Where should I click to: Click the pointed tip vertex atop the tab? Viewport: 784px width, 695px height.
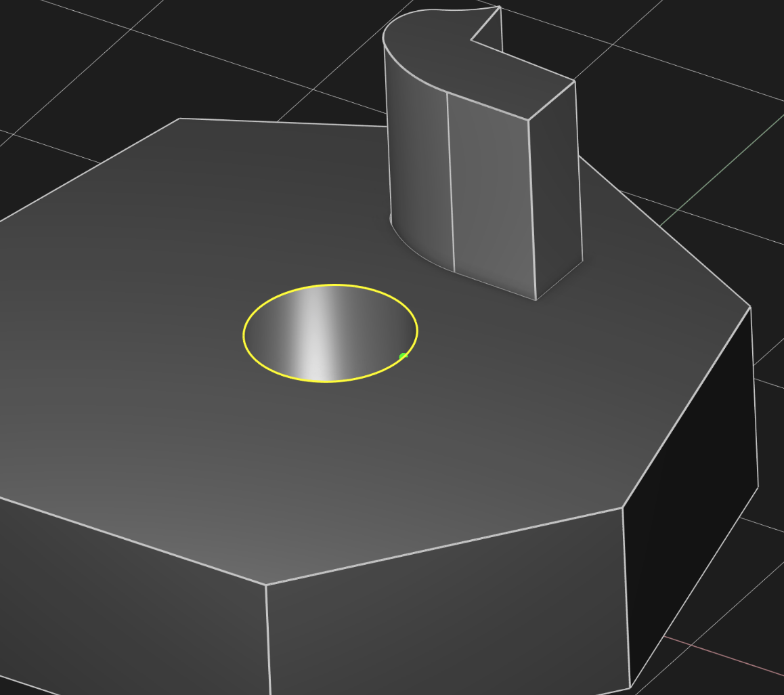tap(499, 7)
